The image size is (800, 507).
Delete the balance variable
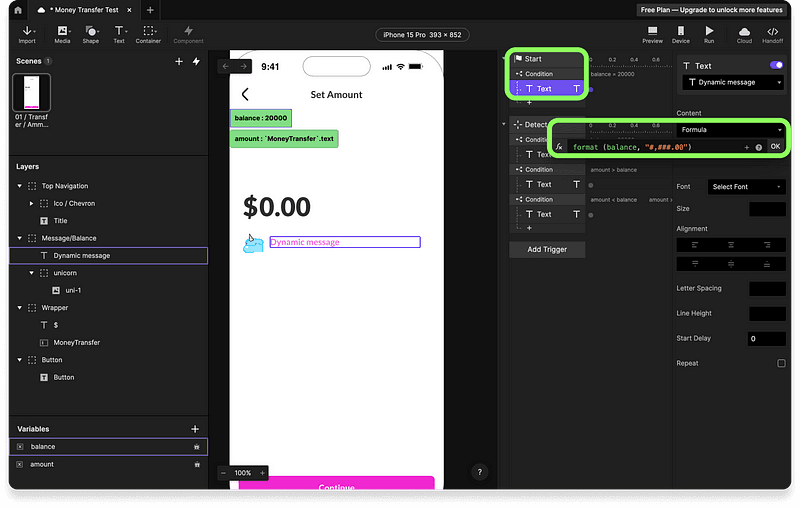point(196,447)
